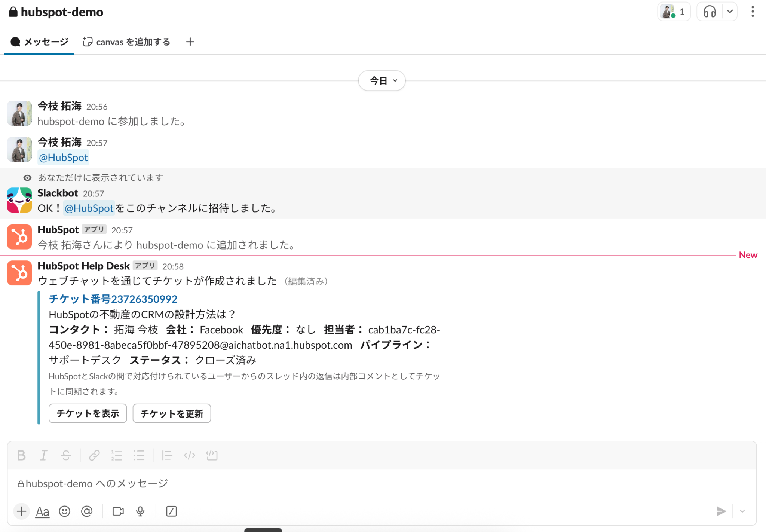Click the Slackbot sender name
The height and width of the screenshot is (532, 766).
58,193
